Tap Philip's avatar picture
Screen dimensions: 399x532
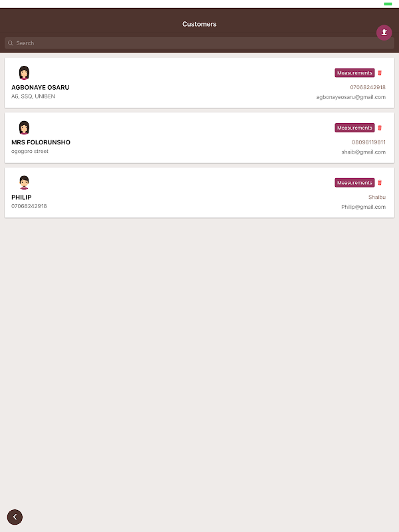[x=25, y=182]
